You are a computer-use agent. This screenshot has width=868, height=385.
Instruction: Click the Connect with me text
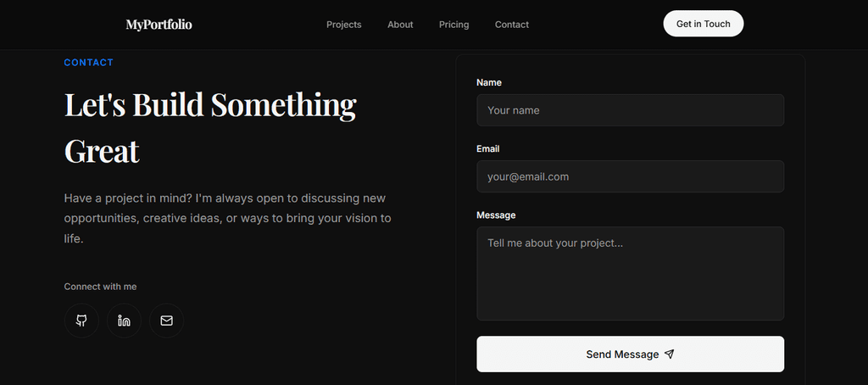pyautogui.click(x=100, y=287)
